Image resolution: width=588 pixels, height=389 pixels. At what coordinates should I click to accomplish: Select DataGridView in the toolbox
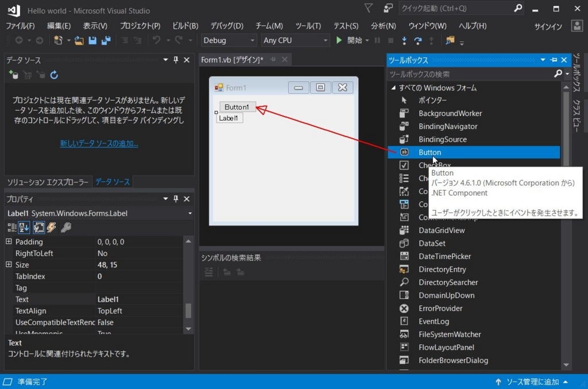coord(474,230)
